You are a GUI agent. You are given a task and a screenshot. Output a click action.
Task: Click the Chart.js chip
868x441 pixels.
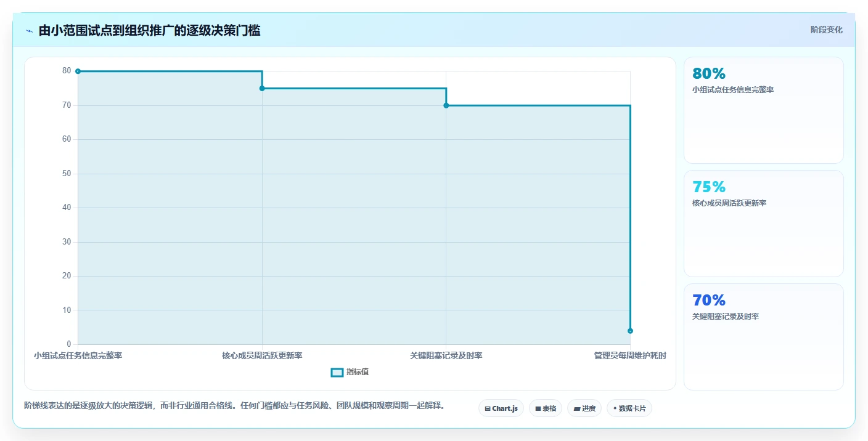pyautogui.click(x=501, y=408)
